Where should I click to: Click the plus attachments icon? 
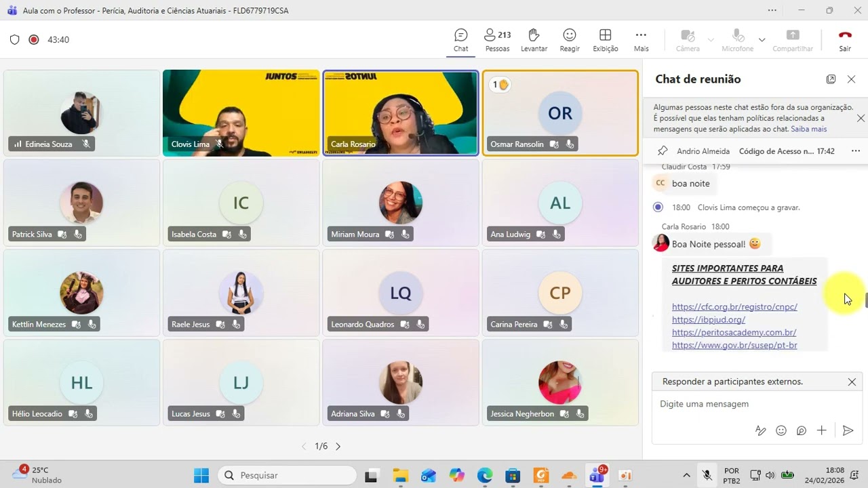coord(822,430)
